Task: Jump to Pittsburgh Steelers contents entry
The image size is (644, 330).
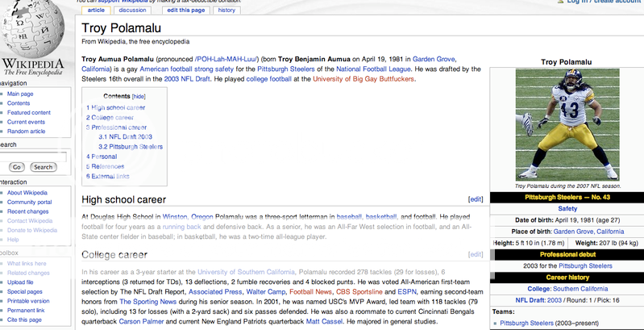Action: [x=131, y=147]
